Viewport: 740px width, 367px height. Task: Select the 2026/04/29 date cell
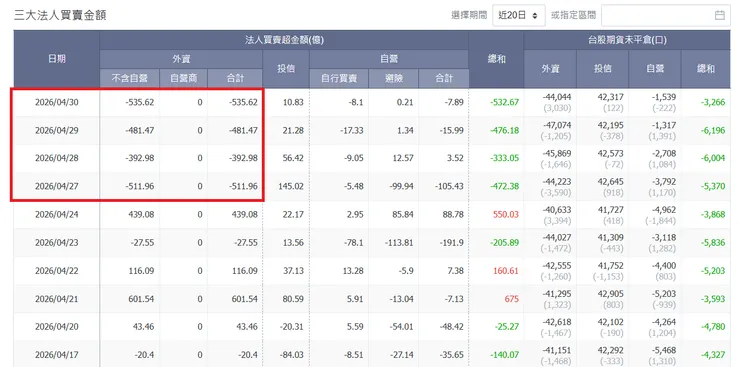pyautogui.click(x=57, y=130)
